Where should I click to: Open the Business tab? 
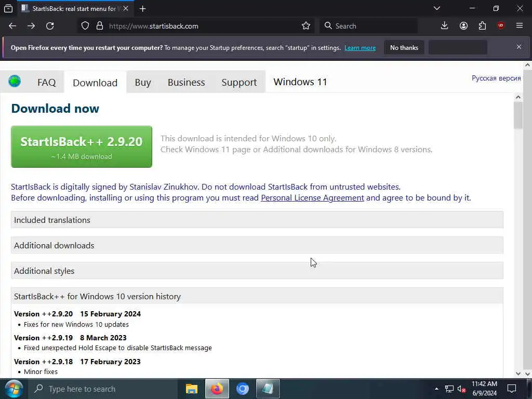click(x=187, y=83)
